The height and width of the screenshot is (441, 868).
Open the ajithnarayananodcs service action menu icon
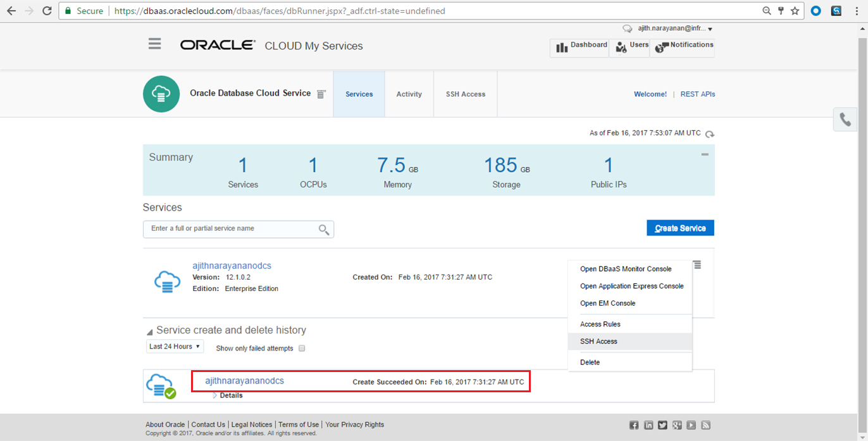[x=697, y=264]
